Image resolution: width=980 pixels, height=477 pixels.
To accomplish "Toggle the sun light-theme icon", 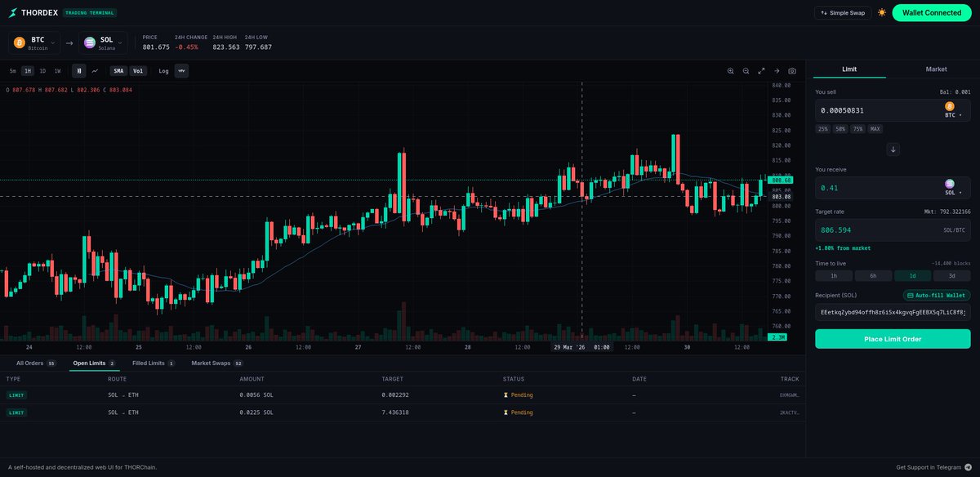I will click(x=882, y=12).
